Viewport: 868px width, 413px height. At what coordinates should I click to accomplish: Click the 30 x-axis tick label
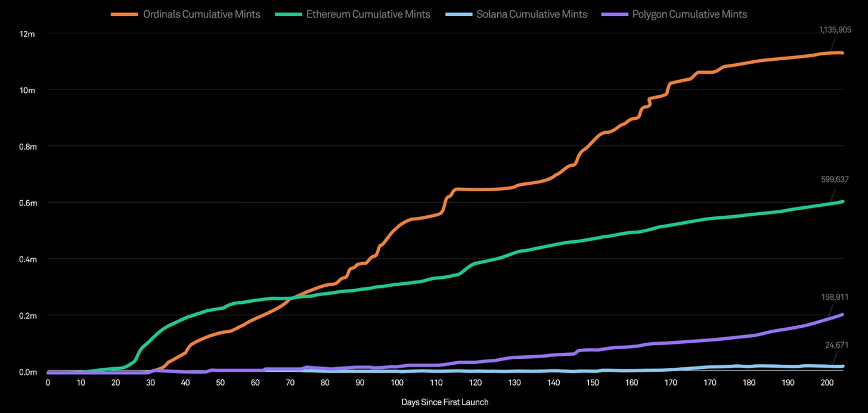tap(150, 383)
